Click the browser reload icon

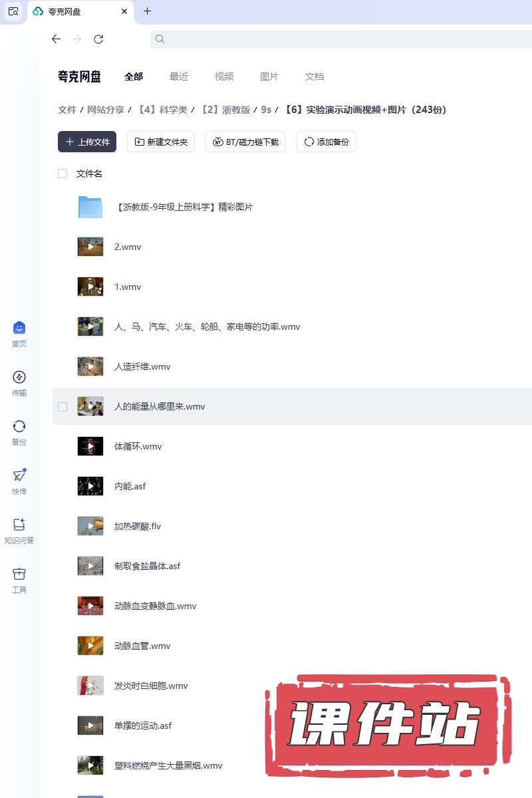(98, 39)
